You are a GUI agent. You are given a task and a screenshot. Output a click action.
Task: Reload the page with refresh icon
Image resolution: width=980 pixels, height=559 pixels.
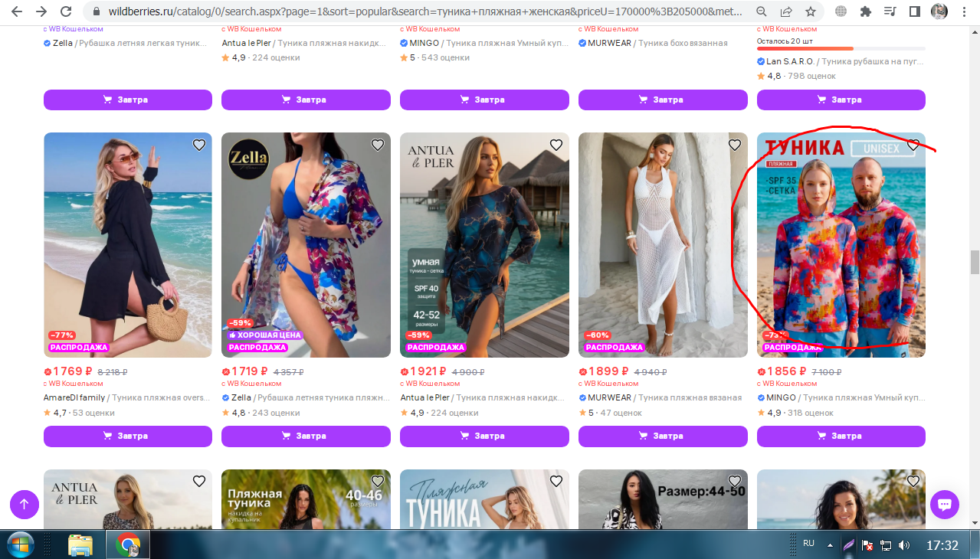point(67,12)
